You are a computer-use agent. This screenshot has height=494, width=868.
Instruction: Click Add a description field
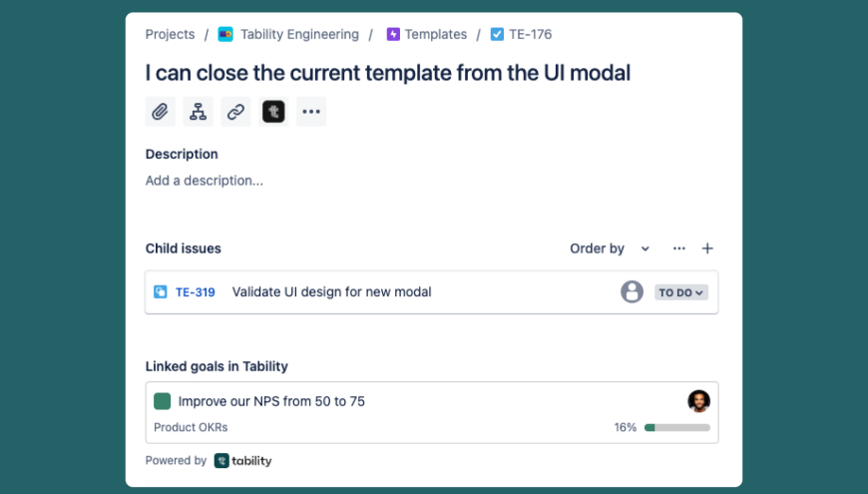click(x=205, y=181)
